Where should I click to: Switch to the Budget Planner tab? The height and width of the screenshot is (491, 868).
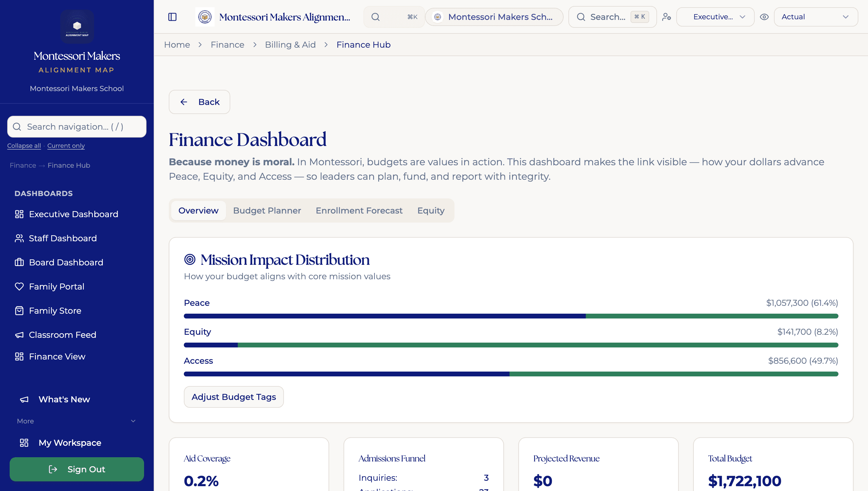pos(267,211)
